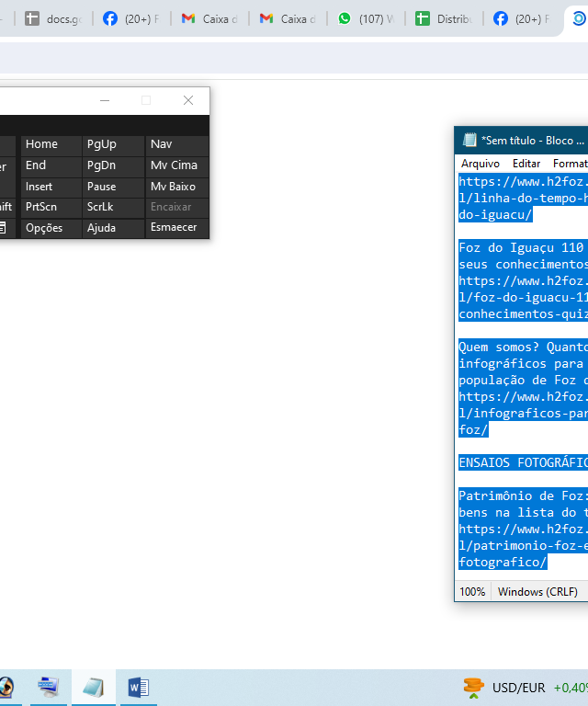Open the Editar menu in Notepad
The width and height of the screenshot is (588, 706).
point(526,163)
